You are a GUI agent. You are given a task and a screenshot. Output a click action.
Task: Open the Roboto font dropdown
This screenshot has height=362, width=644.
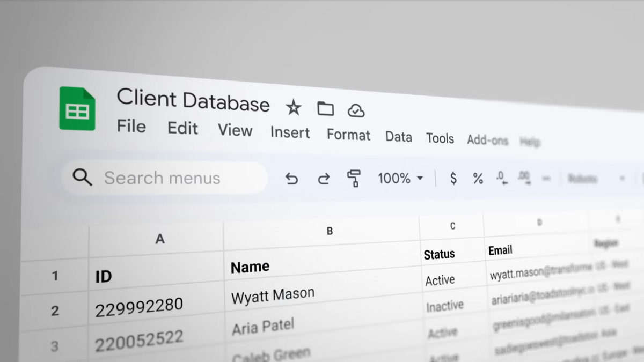tap(596, 179)
